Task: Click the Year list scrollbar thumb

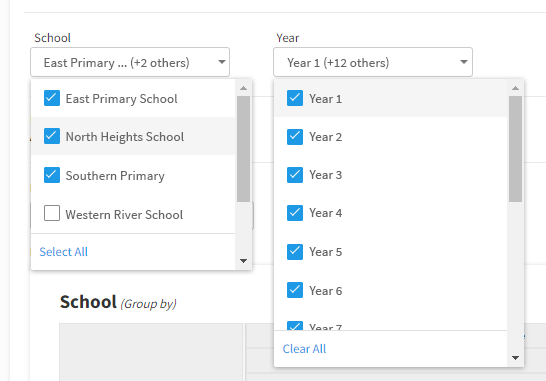Action: [x=515, y=149]
